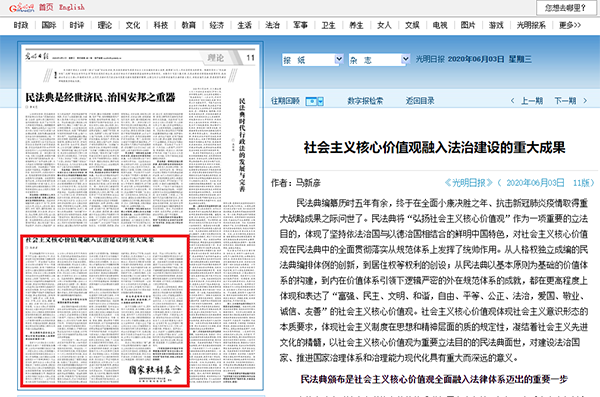The height and width of the screenshot is (397, 600).
Task: Go to previous issue 上一期
Action: pyautogui.click(x=532, y=101)
